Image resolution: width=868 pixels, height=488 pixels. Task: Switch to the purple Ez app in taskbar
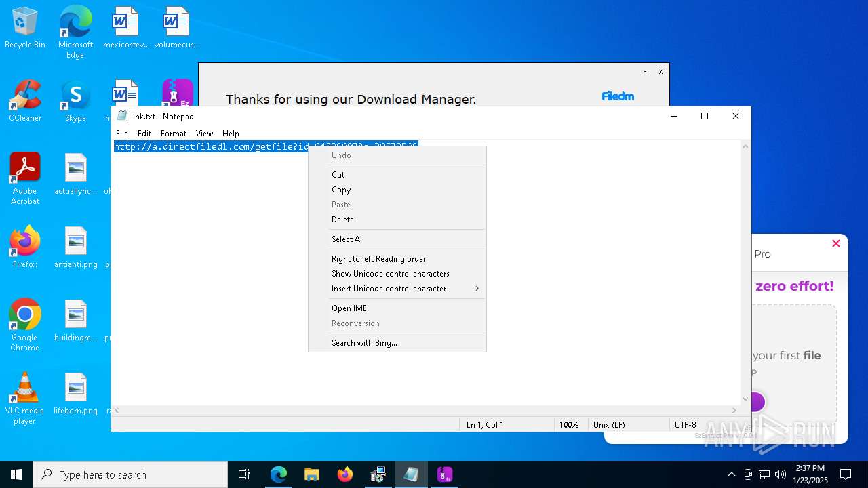(444, 474)
